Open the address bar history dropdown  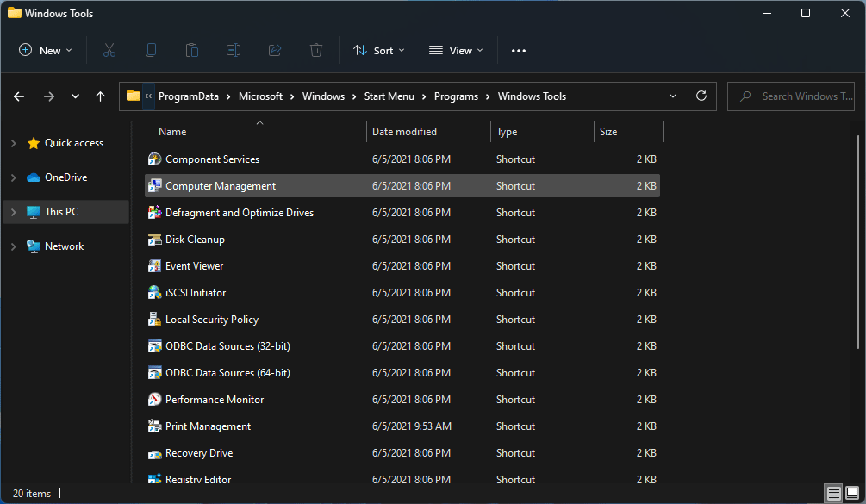672,96
